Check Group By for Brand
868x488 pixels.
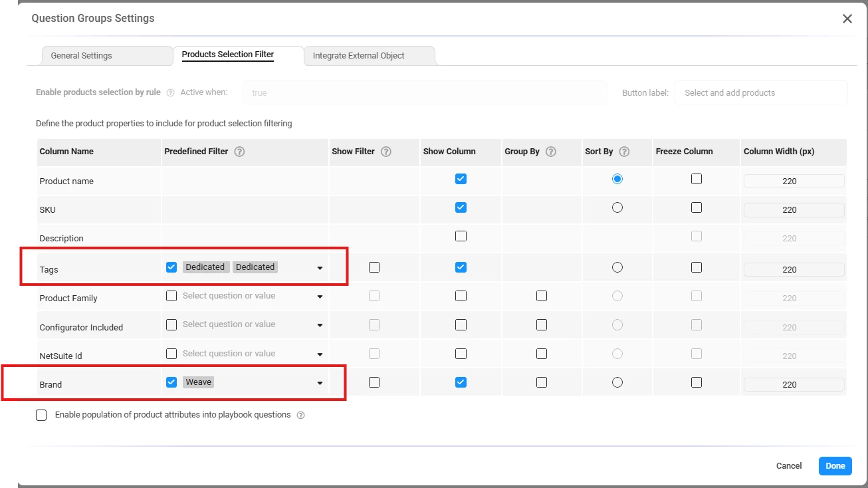point(542,382)
